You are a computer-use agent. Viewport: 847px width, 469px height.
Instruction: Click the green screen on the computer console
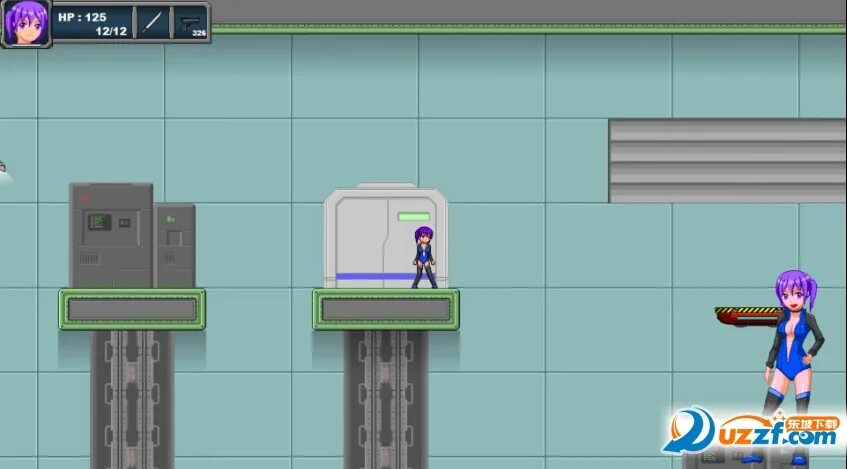pos(99,222)
